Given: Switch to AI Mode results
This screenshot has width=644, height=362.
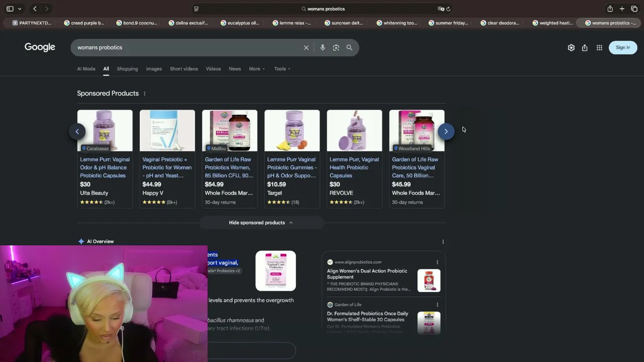Looking at the screenshot, I should coord(86,69).
